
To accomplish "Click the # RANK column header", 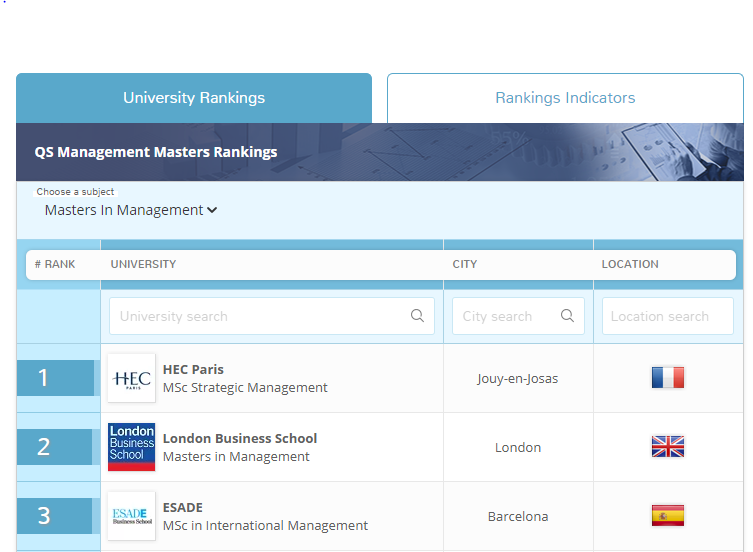I will (55, 264).
